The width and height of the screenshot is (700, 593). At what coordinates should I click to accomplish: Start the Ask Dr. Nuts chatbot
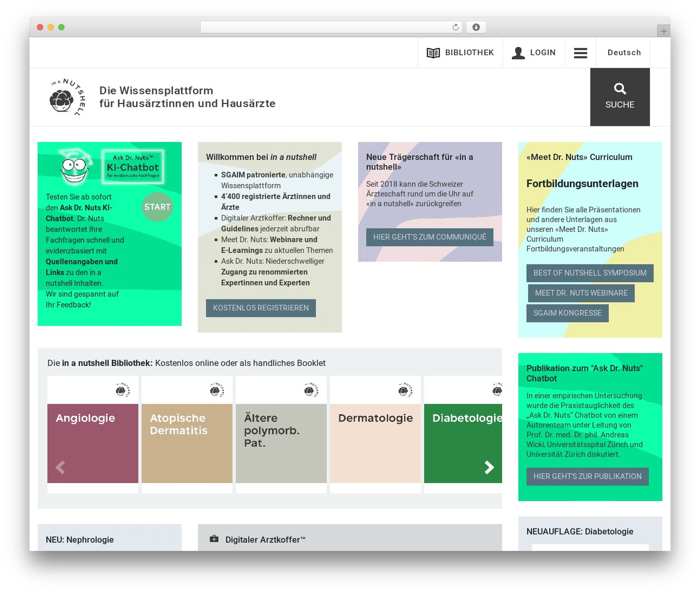pyautogui.click(x=157, y=207)
